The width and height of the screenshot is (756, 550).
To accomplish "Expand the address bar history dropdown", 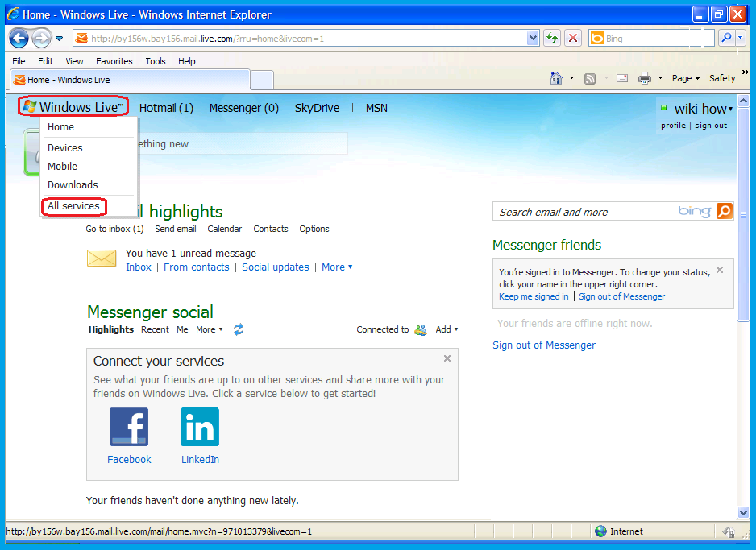I will click(533, 38).
